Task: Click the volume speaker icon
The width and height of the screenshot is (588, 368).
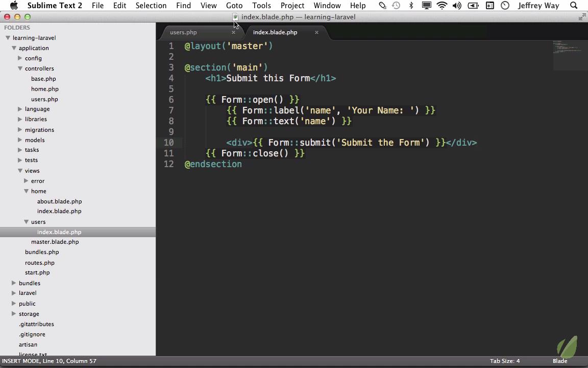Action: pyautogui.click(x=457, y=5)
